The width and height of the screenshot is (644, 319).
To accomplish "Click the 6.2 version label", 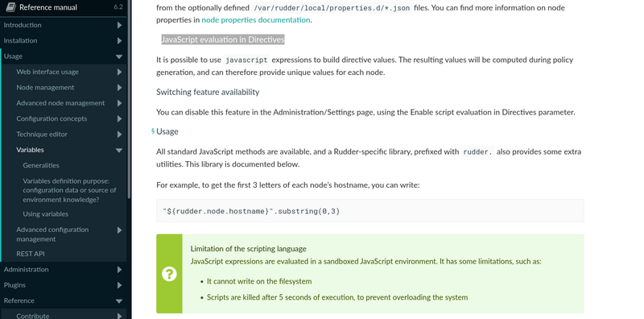I will (118, 7).
